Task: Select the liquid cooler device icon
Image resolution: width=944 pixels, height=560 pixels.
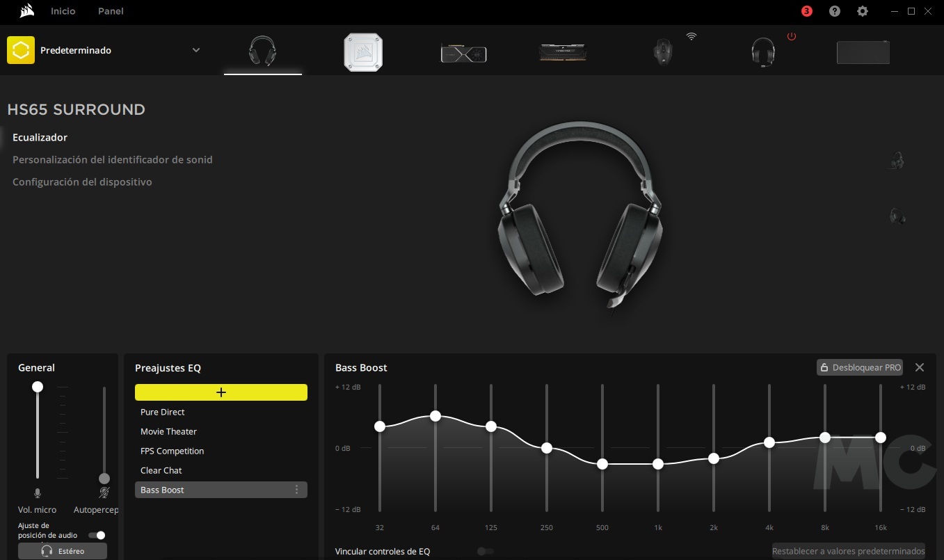Action: [363, 52]
